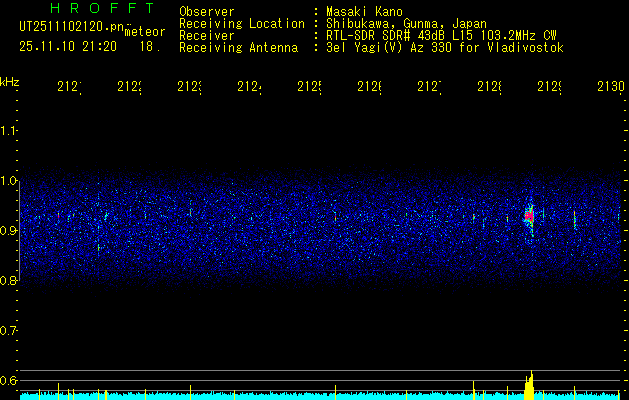
Task: Click the gray vertical bar beside the frequency axis
Action: pos(20,230)
